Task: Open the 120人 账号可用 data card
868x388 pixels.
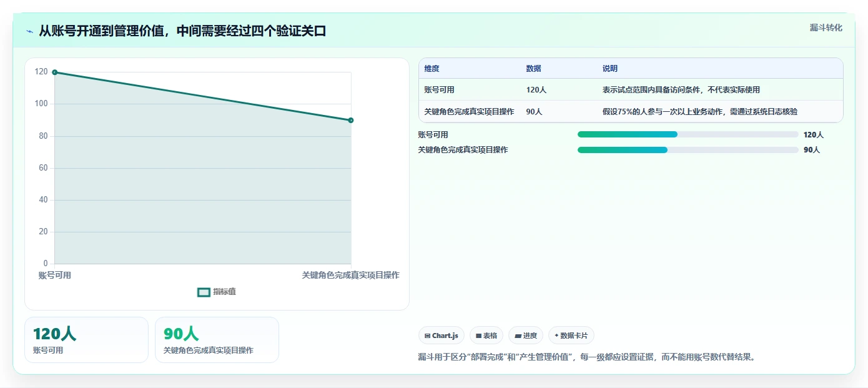Action: [x=86, y=340]
